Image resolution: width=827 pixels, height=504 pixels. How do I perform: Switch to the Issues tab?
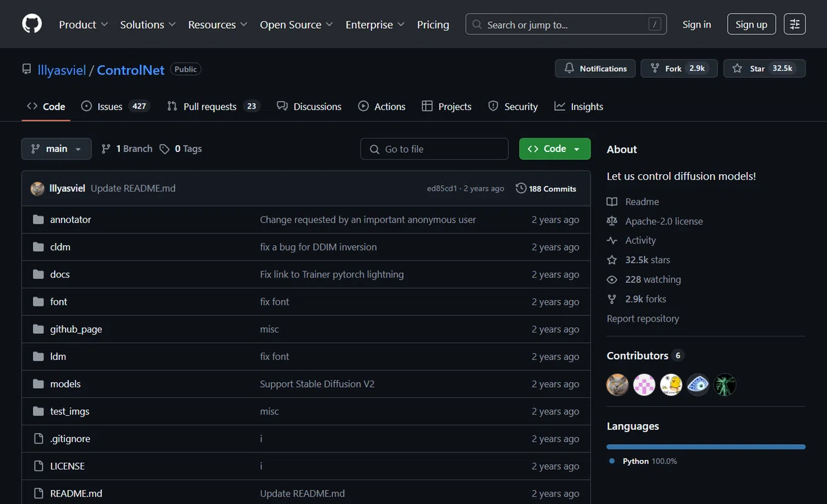pos(114,107)
